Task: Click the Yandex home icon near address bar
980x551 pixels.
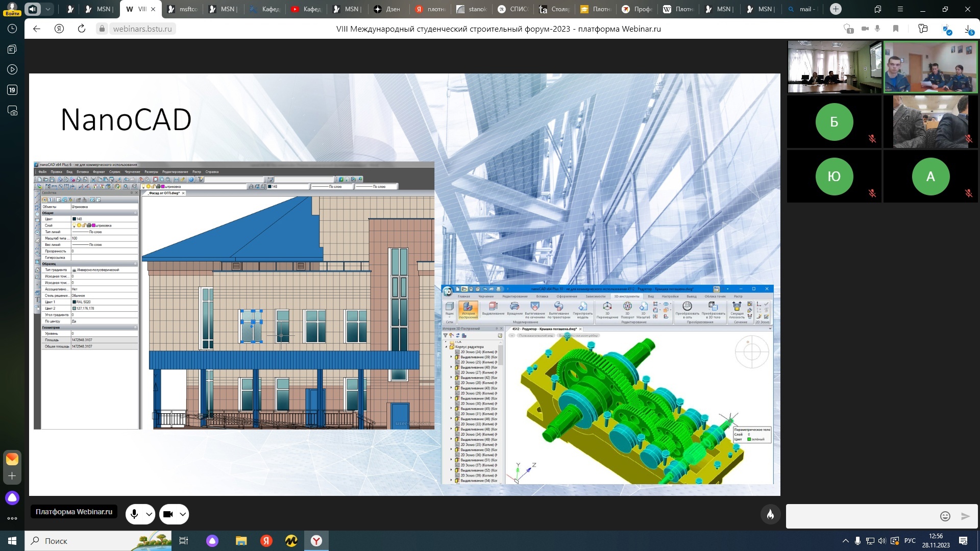Action: 59,29
